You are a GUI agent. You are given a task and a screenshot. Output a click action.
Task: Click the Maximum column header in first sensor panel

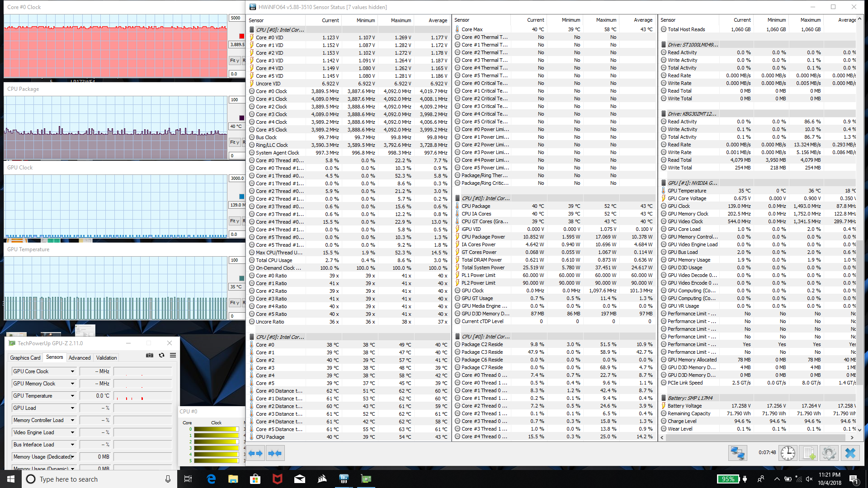click(x=401, y=20)
